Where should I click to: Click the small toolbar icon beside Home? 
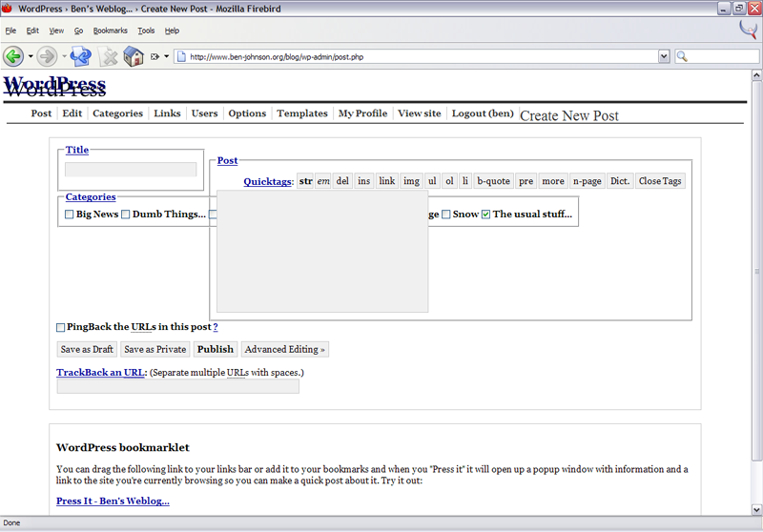point(155,56)
